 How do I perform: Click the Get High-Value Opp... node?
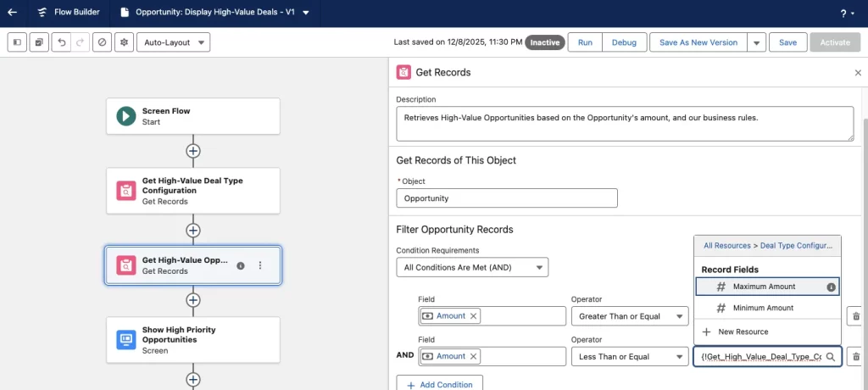(192, 265)
